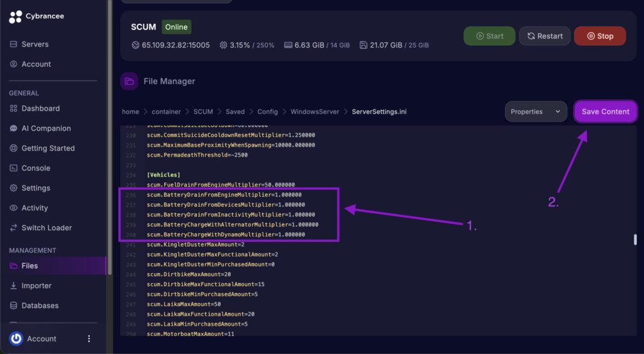Open the Servers page

pyautogui.click(x=35, y=44)
